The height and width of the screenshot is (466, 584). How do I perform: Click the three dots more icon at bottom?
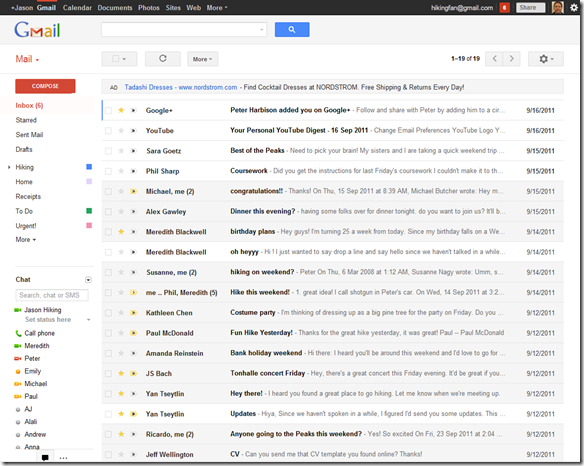coord(63,458)
